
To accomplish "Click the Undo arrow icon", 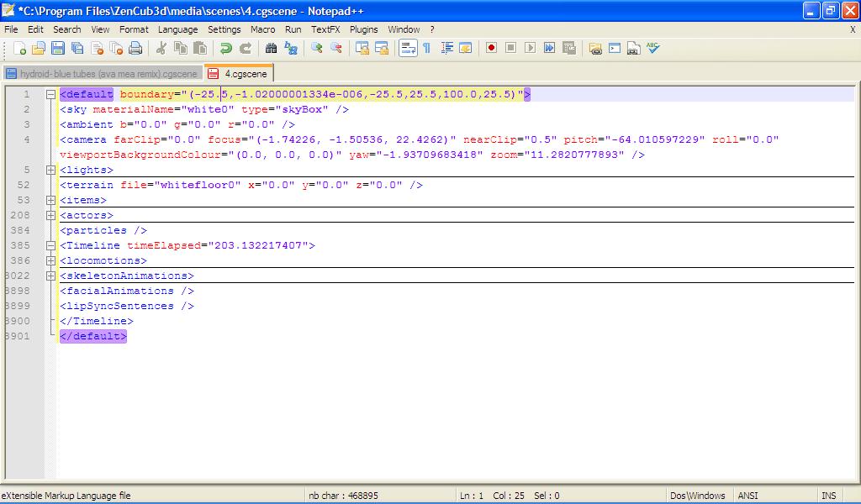I will [x=226, y=49].
